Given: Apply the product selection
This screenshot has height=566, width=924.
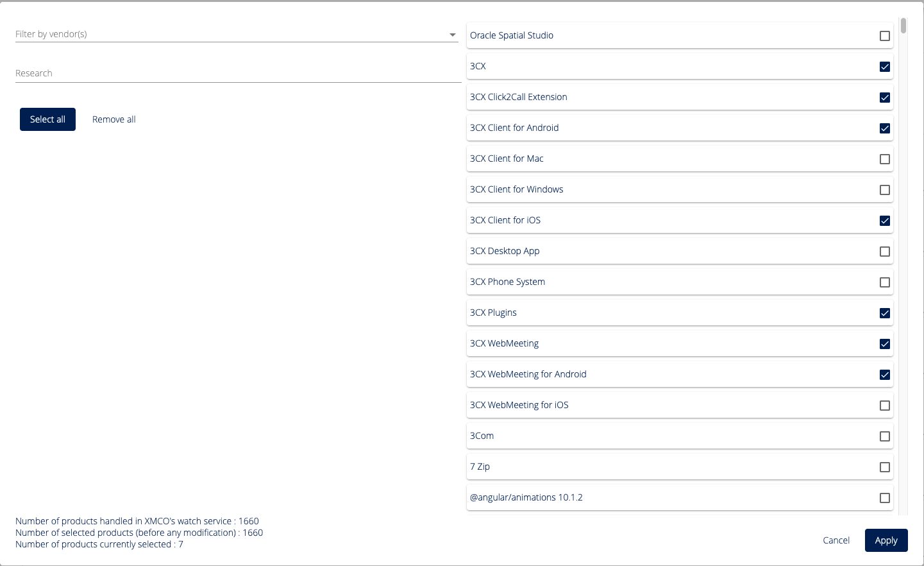Looking at the screenshot, I should [886, 540].
